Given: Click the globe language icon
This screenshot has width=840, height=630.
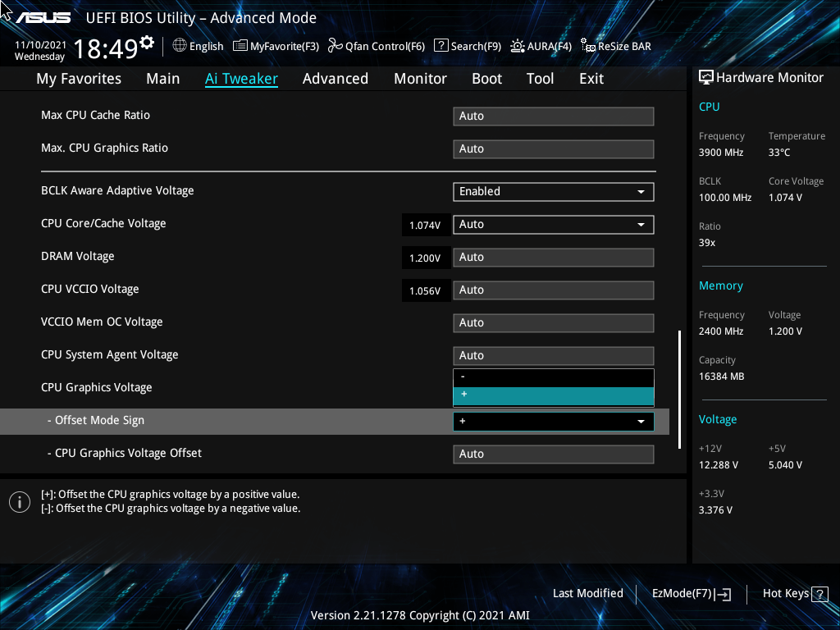Looking at the screenshot, I should [x=180, y=46].
